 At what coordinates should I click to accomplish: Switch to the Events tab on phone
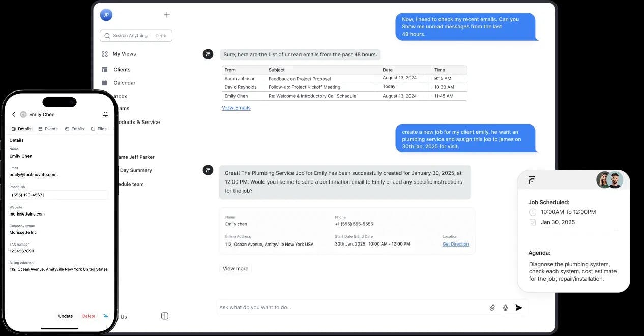(48, 129)
